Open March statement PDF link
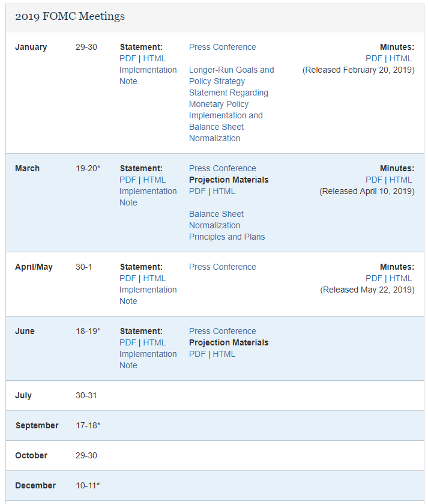 [x=127, y=180]
